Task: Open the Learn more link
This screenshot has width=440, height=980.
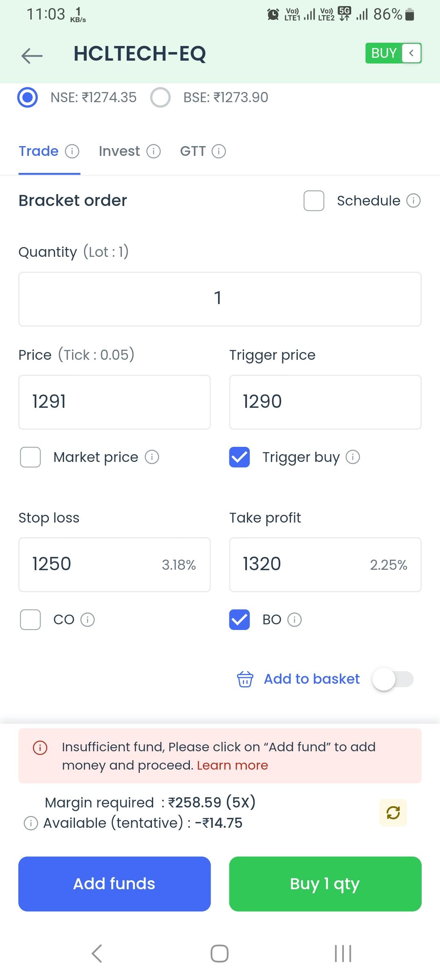Action: [x=232, y=766]
